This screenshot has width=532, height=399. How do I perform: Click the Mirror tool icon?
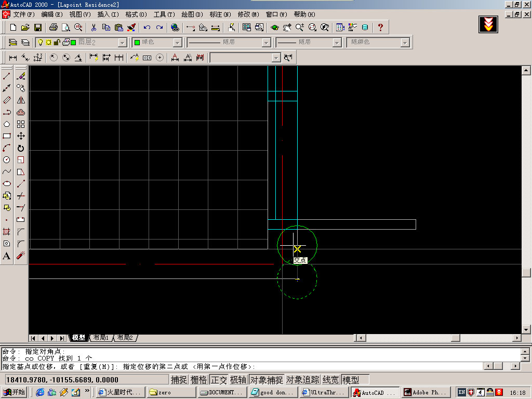pyautogui.click(x=21, y=100)
